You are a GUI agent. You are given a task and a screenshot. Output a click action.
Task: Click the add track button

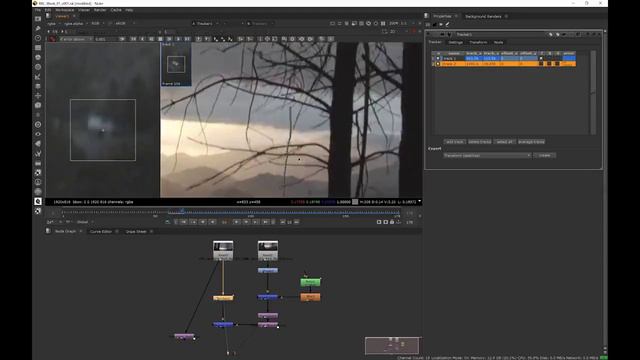pyautogui.click(x=454, y=142)
